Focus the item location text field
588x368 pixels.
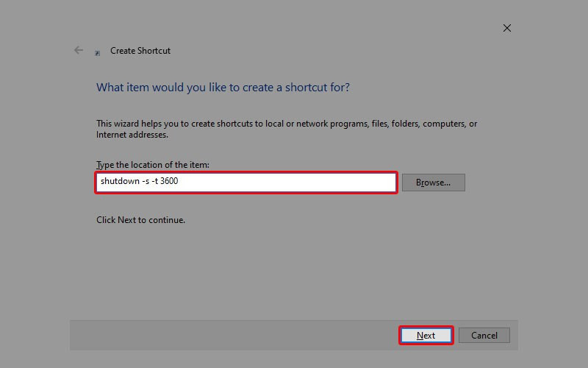pyautogui.click(x=246, y=183)
